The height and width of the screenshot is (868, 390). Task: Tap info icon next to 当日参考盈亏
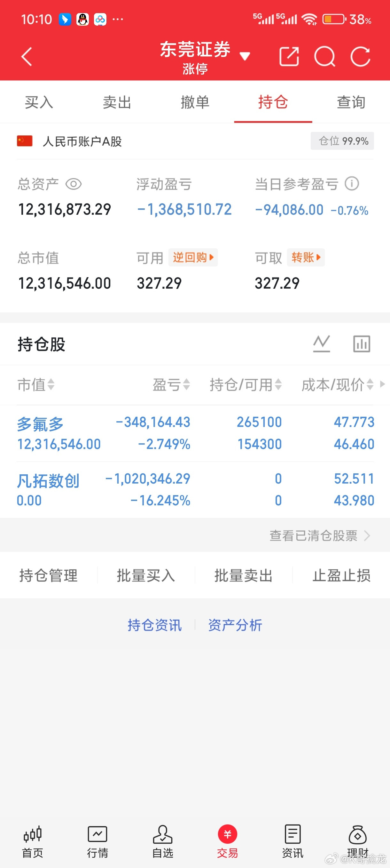352,184
